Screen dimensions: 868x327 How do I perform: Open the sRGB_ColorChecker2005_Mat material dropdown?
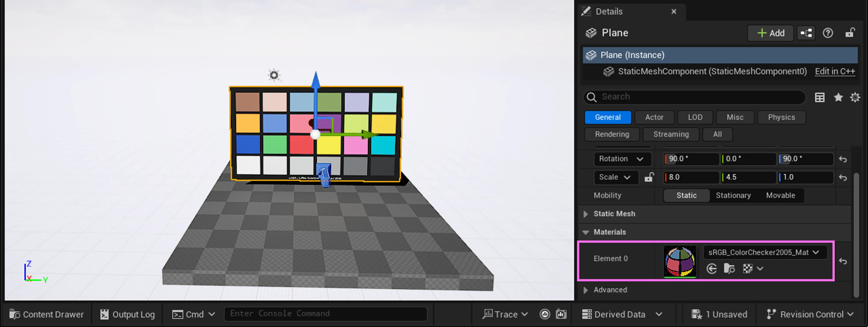pyautogui.click(x=765, y=252)
